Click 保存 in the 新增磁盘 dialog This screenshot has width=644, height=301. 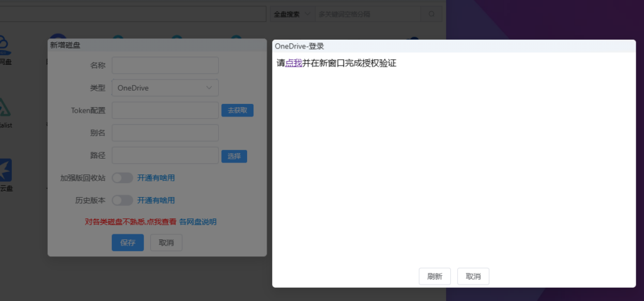128,242
